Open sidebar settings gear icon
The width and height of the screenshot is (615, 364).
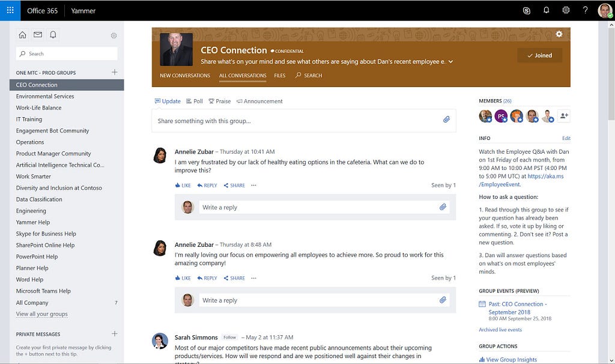pos(114,35)
